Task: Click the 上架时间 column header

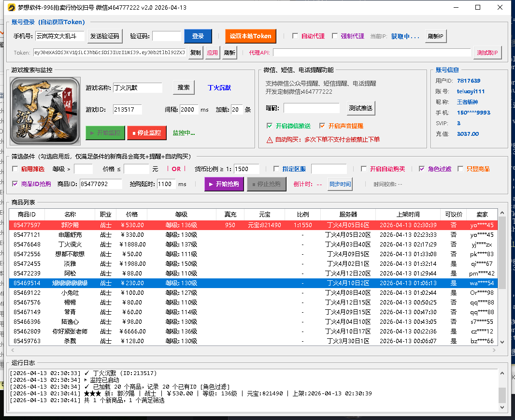Action: click(408, 214)
